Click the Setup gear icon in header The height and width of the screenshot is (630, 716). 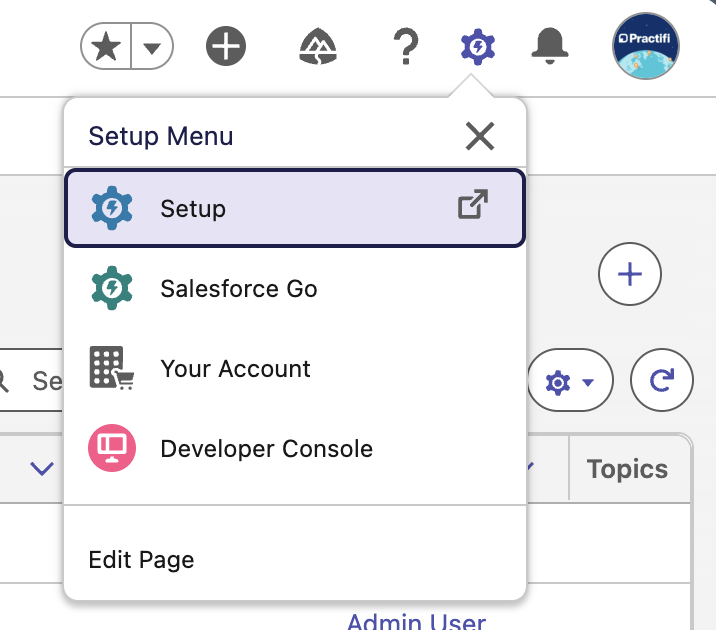478,47
